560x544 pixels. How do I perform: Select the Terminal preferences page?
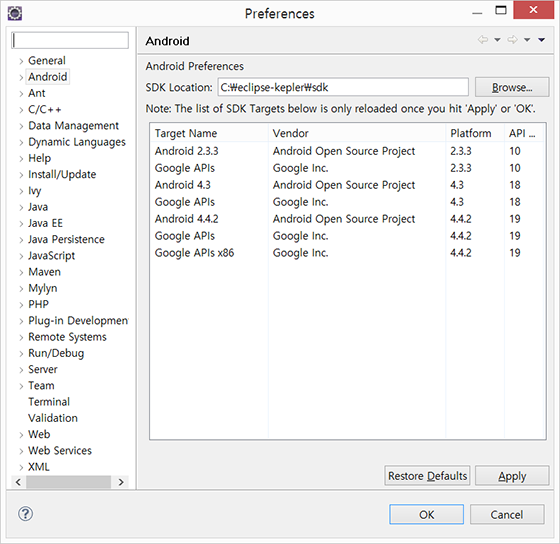pyautogui.click(x=49, y=402)
